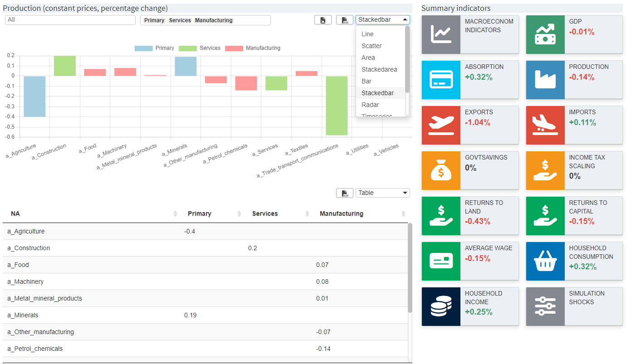Choose Line from the chart type list

point(366,34)
